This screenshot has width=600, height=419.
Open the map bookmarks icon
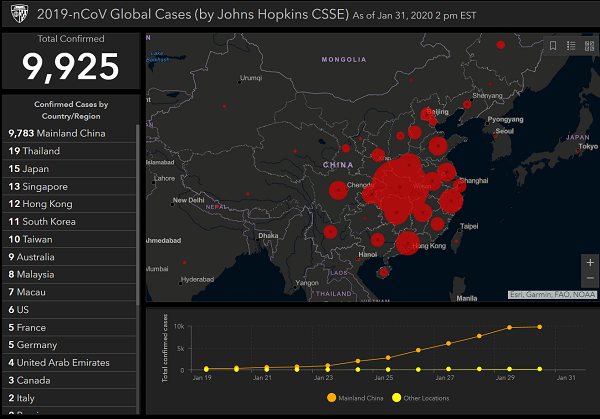point(553,46)
